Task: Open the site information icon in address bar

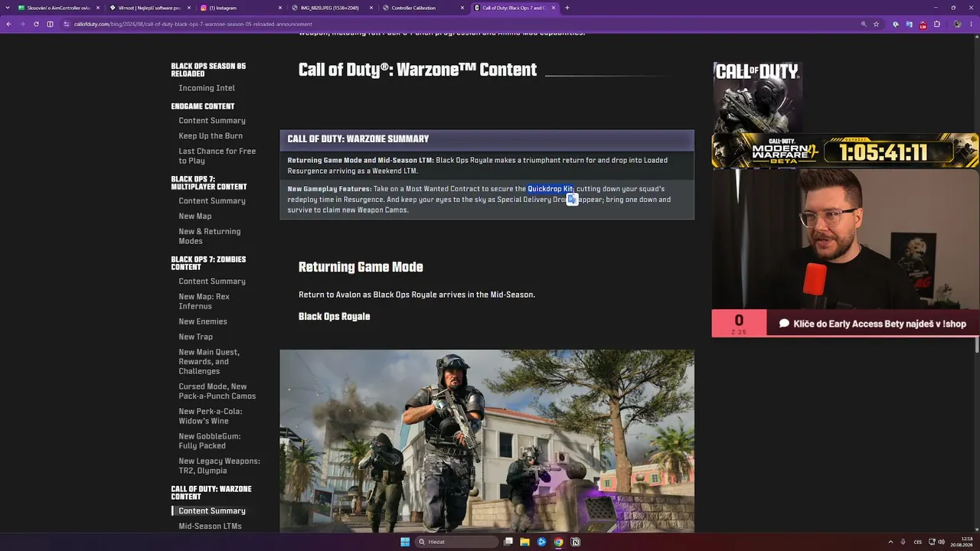Action: [67, 24]
